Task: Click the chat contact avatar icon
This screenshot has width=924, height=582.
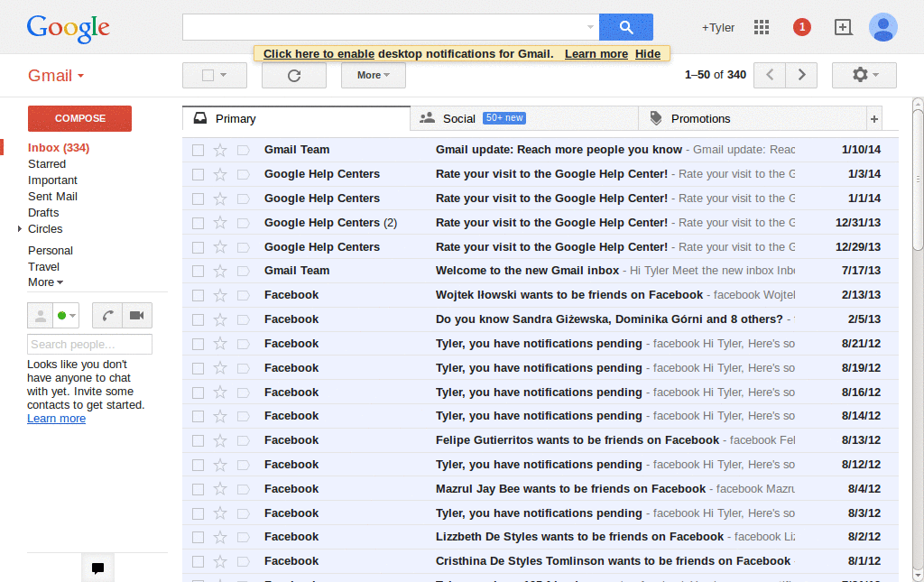Action: (40, 315)
